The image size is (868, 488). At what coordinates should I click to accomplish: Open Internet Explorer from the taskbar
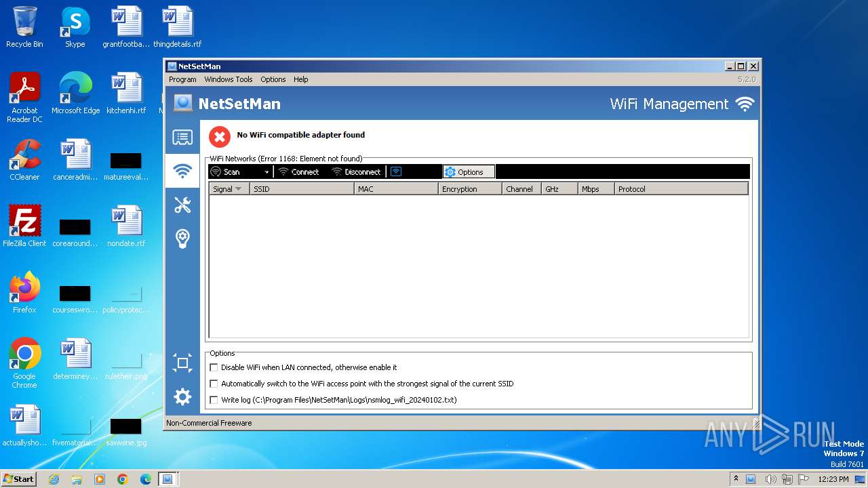[54, 479]
